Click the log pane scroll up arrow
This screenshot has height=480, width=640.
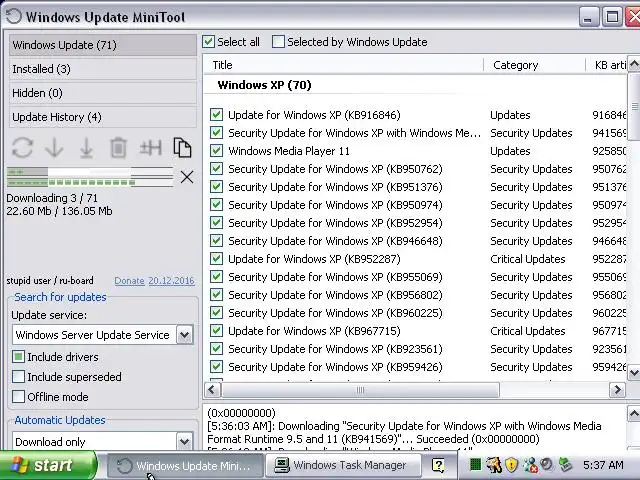pos(634,413)
